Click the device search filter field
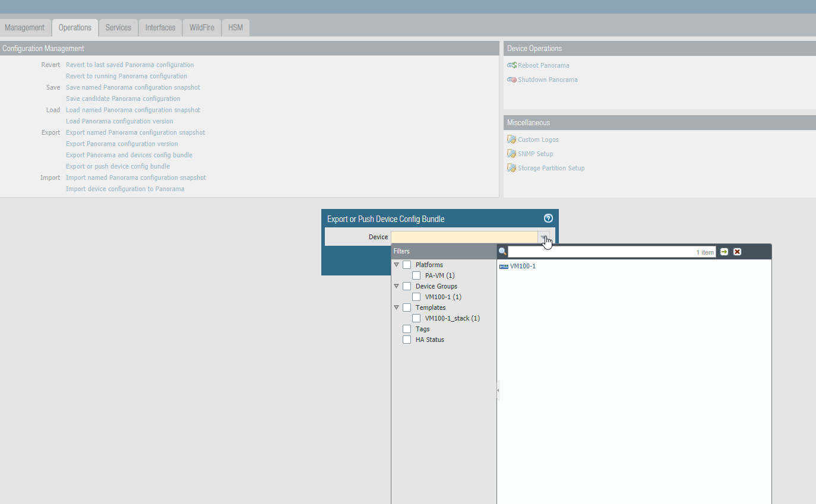This screenshot has width=816, height=504. pyautogui.click(x=612, y=252)
